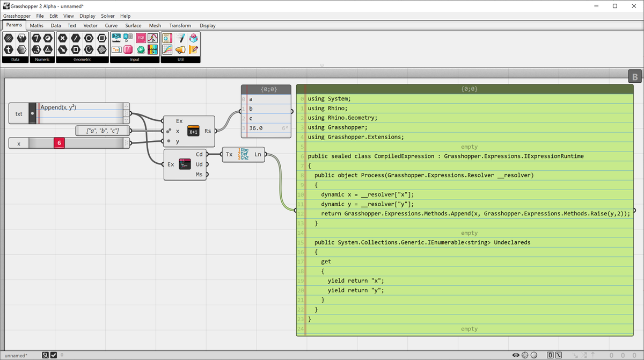Click the X+1 expression component icon
644x360 pixels.
pos(194,131)
